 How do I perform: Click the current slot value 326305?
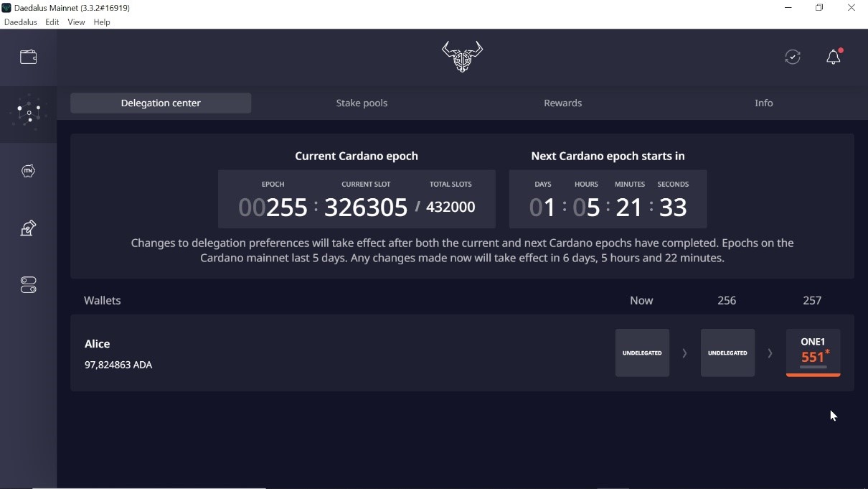tap(366, 208)
